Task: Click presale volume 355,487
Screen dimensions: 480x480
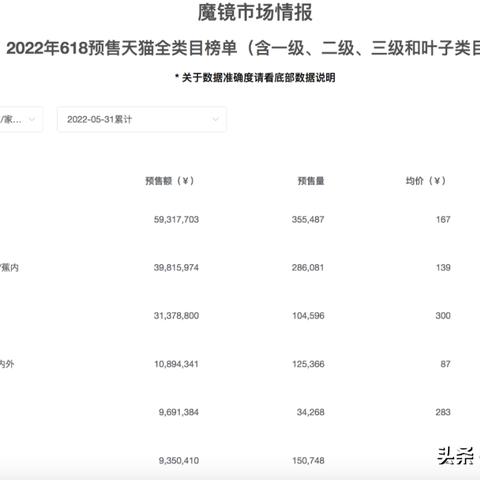Action: point(308,219)
